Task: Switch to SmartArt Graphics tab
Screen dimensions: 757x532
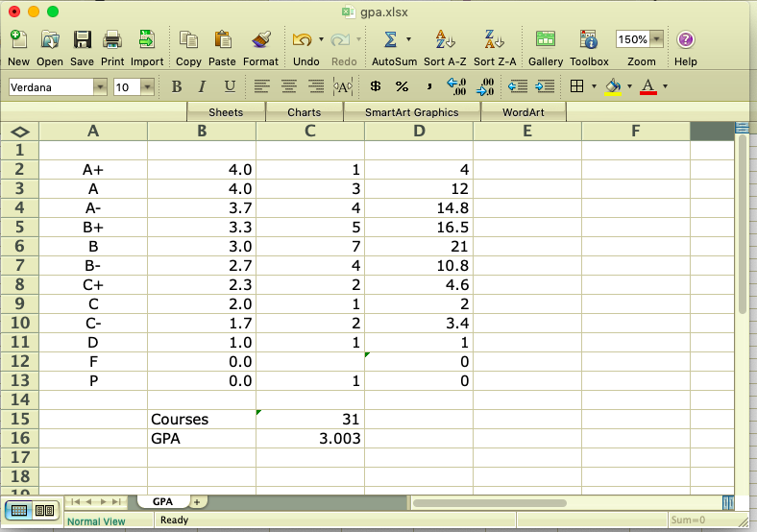Action: [x=412, y=112]
